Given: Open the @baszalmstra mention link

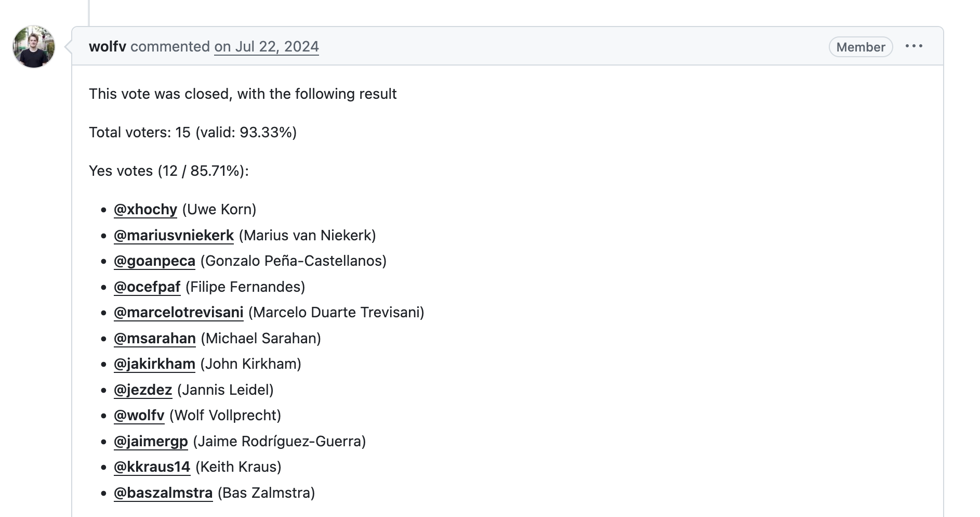Looking at the screenshot, I should [x=163, y=493].
